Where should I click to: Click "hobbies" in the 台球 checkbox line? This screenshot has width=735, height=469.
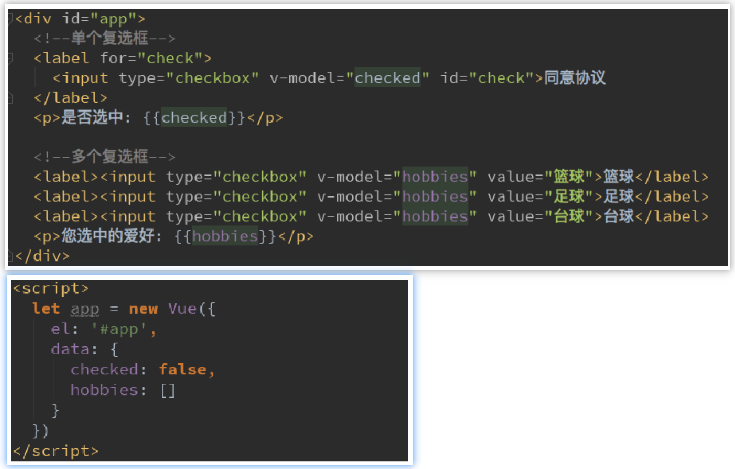(434, 217)
